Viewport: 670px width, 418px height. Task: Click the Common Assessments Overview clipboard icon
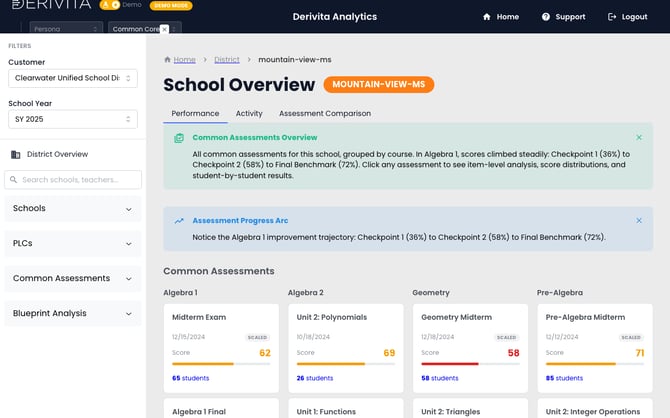pos(179,138)
